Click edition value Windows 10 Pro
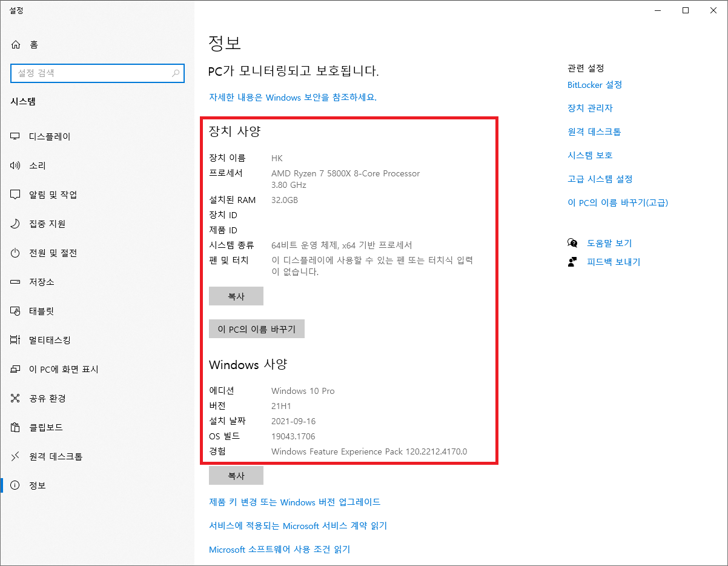The image size is (728, 566). 303,391
